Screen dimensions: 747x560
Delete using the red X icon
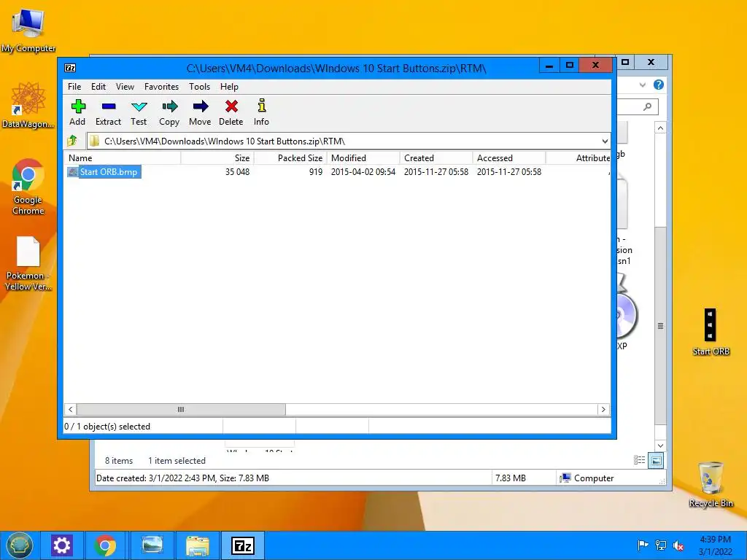click(x=231, y=112)
